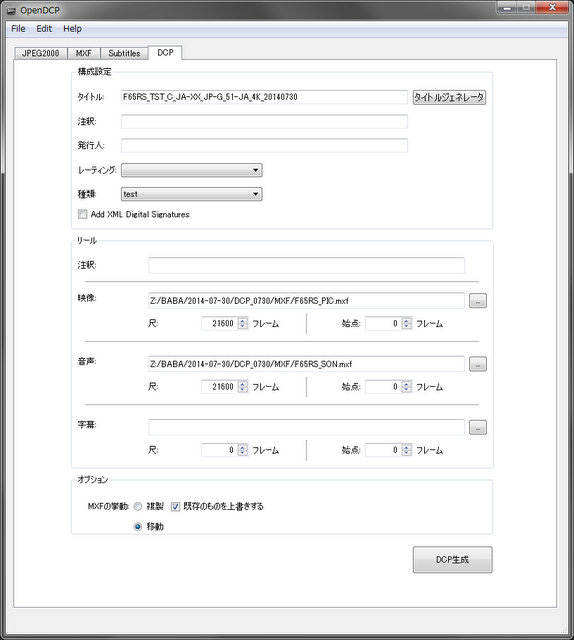574x640 pixels.
Task: Click stepper arrows of 音声 始点 frame value
Action: [406, 387]
